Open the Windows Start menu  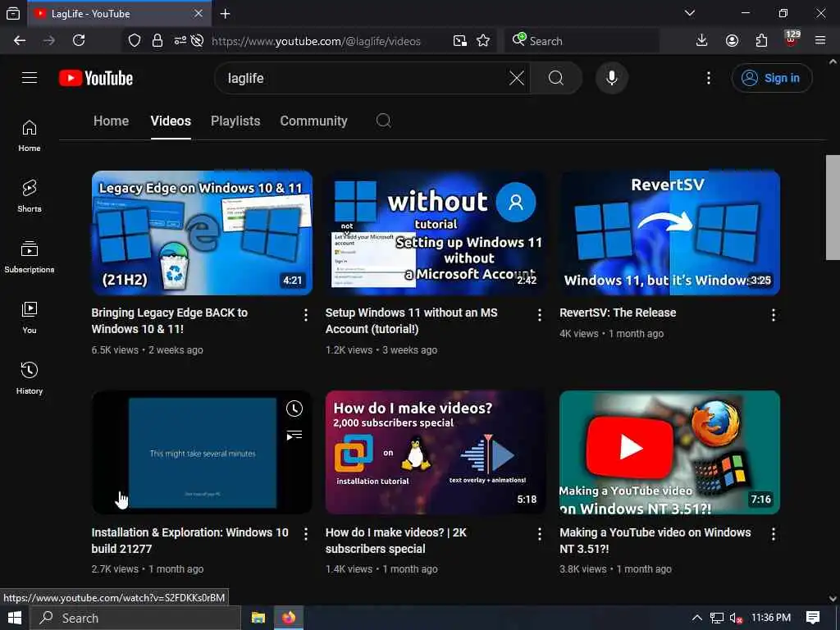[x=15, y=619]
